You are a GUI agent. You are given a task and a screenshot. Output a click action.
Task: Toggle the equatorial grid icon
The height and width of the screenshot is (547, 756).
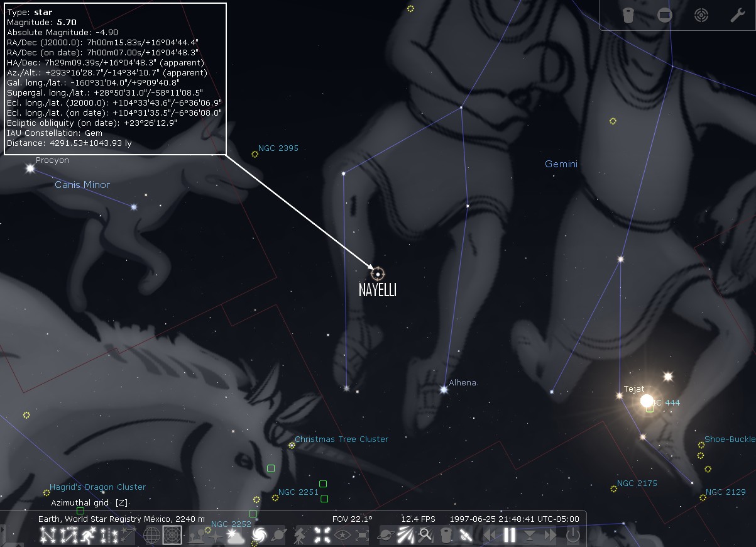click(152, 535)
